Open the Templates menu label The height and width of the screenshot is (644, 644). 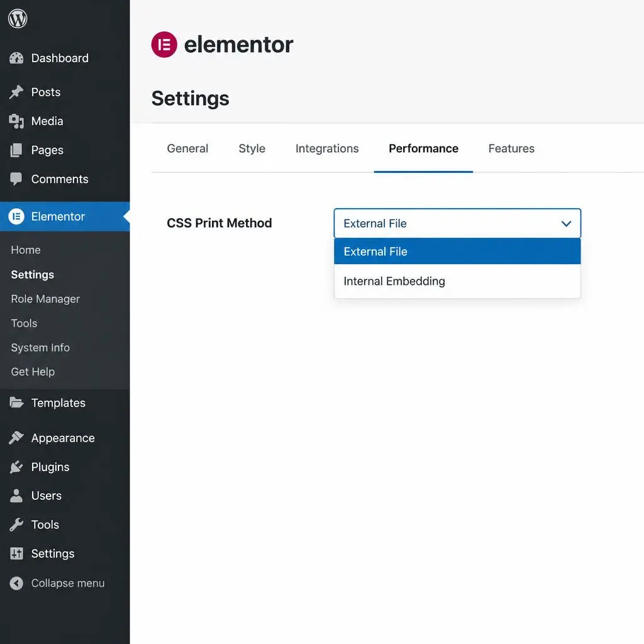pos(58,403)
